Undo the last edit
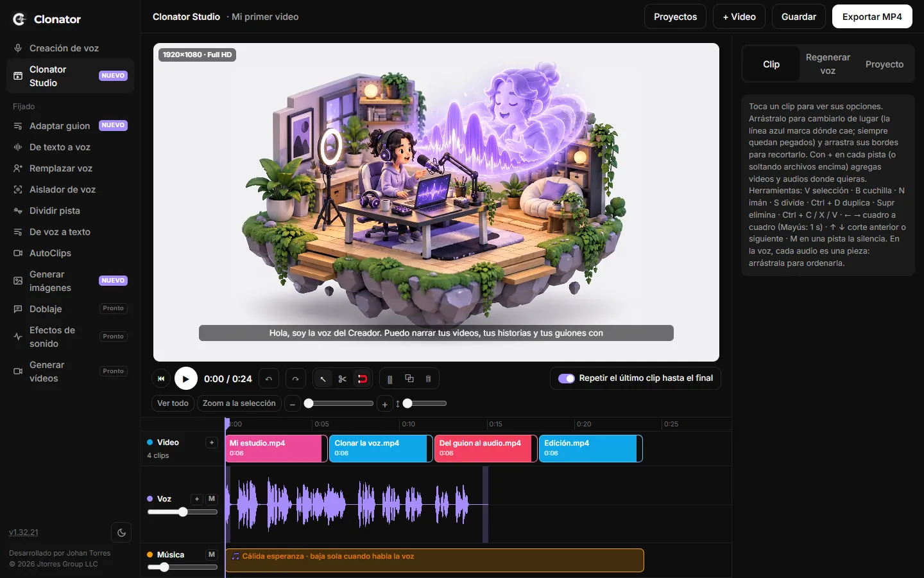 pyautogui.click(x=269, y=379)
